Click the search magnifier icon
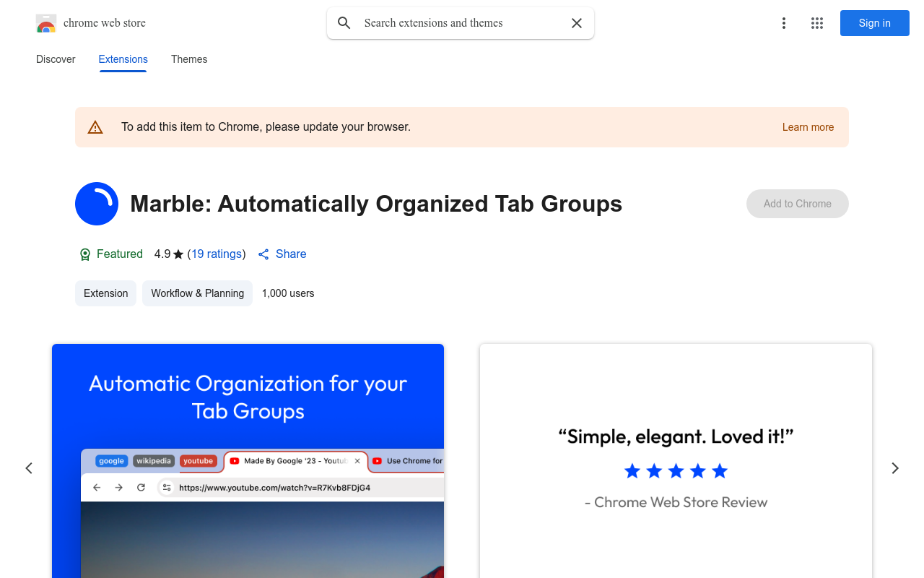 tap(344, 23)
